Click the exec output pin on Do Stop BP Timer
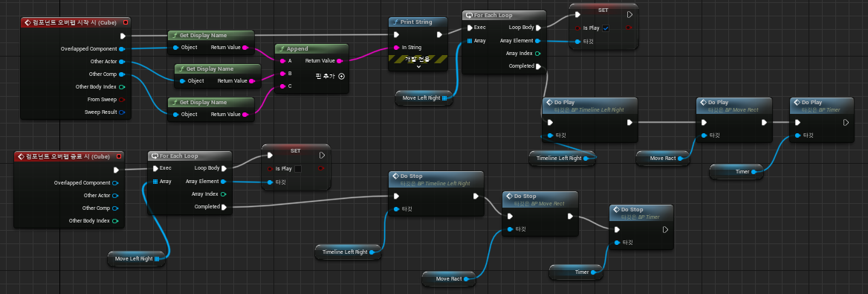Image resolution: width=868 pixels, height=294 pixels. pyautogui.click(x=665, y=230)
